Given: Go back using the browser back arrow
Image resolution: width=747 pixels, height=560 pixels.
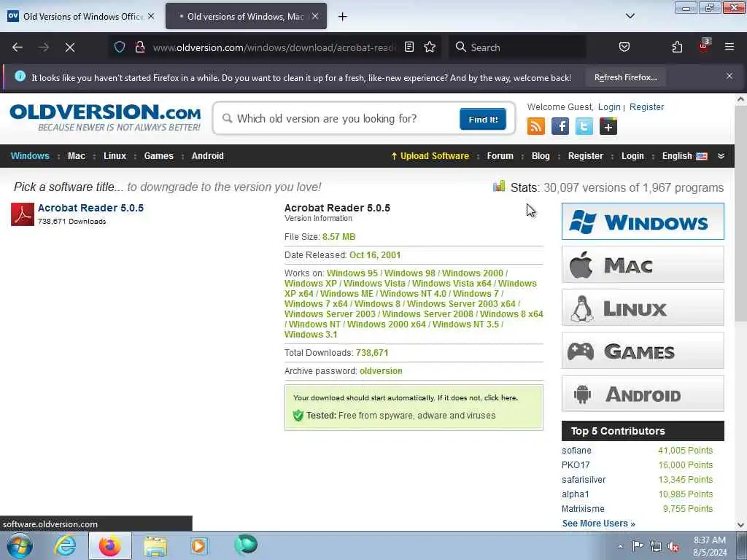Looking at the screenshot, I should [x=18, y=47].
